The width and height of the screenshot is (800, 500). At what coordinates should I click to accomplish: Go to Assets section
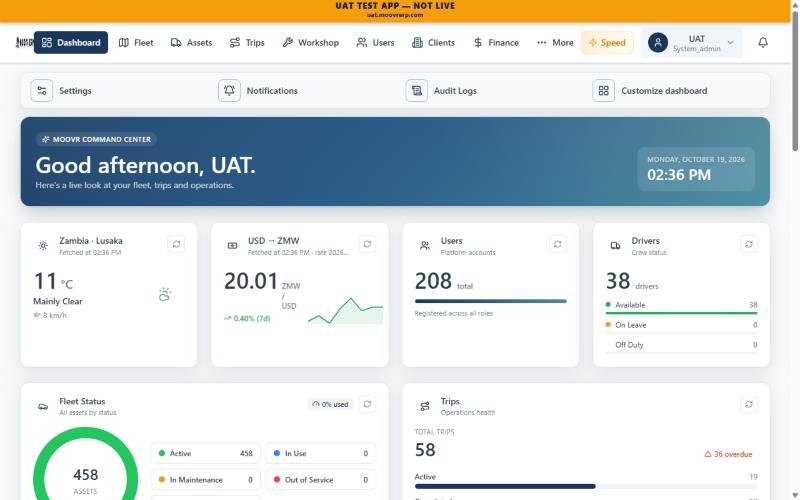191,42
